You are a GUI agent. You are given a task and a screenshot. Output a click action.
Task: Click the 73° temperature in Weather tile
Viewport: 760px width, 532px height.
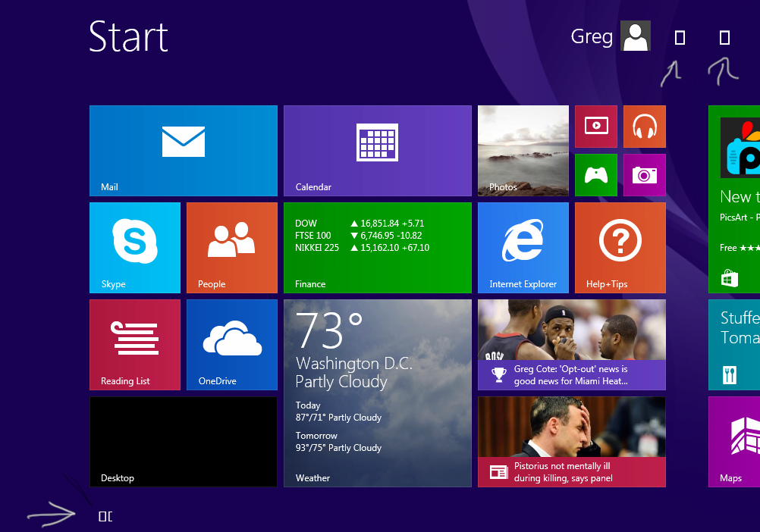coord(329,330)
